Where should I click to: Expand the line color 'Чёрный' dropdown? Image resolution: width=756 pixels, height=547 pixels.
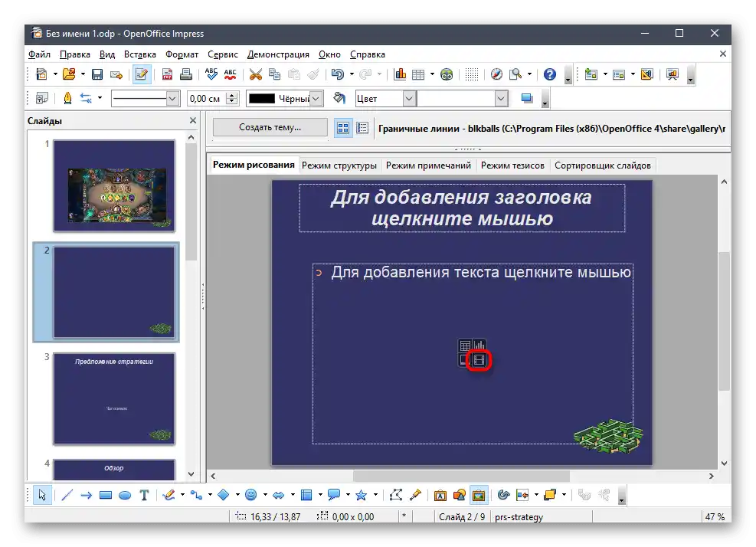pos(316,99)
